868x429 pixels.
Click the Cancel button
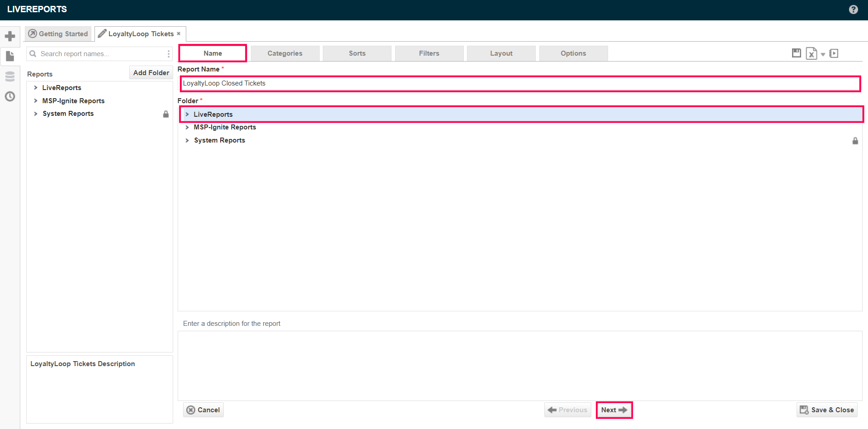click(x=203, y=410)
